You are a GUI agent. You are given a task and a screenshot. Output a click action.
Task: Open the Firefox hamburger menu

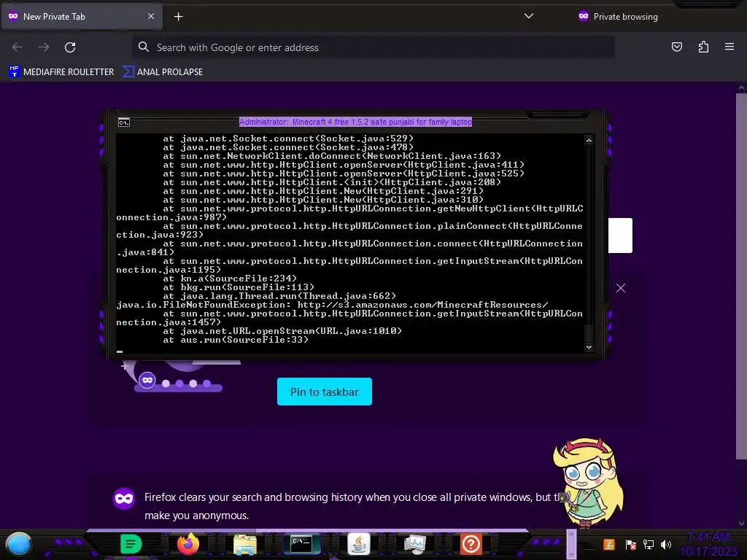[x=729, y=47]
